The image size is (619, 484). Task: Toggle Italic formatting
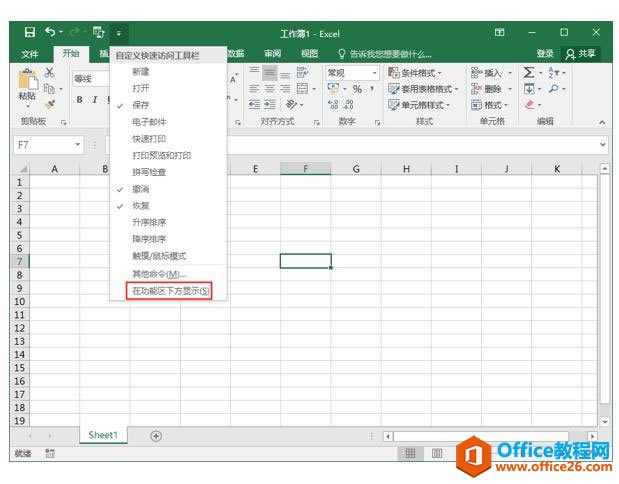[x=95, y=99]
